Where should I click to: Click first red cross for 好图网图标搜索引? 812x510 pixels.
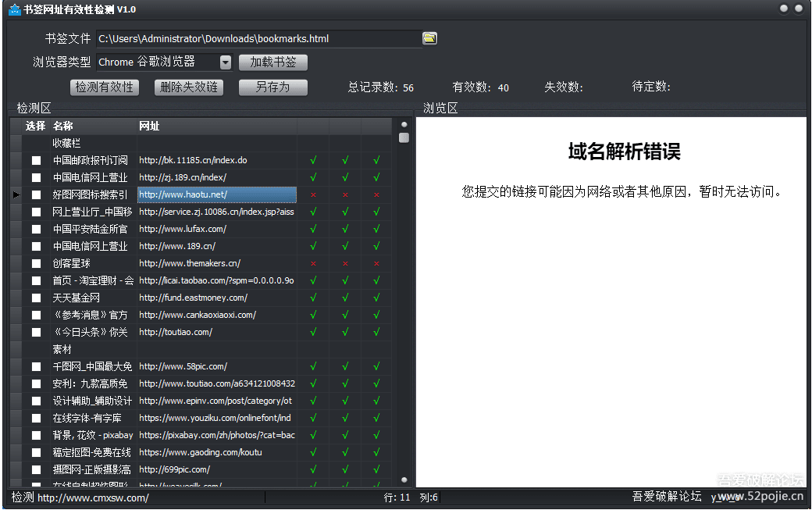coord(313,194)
